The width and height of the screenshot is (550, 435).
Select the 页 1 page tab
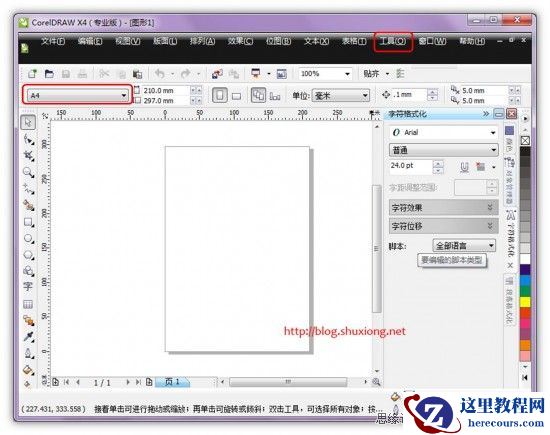(x=172, y=382)
